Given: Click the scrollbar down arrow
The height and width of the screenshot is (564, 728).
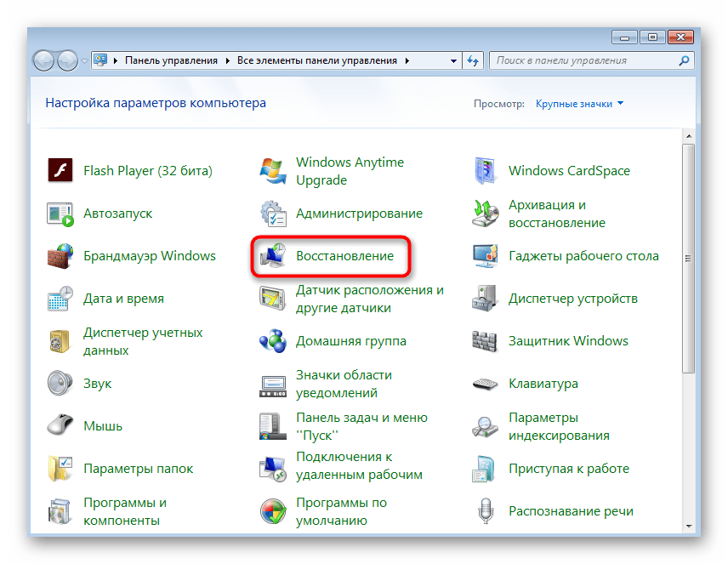Looking at the screenshot, I should pyautogui.click(x=689, y=526).
